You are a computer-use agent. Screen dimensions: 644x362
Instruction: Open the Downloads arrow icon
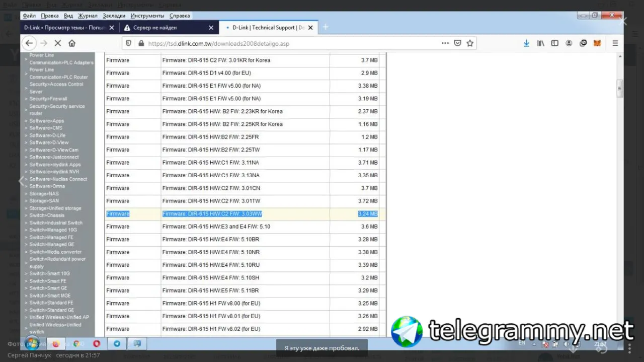[x=526, y=43]
